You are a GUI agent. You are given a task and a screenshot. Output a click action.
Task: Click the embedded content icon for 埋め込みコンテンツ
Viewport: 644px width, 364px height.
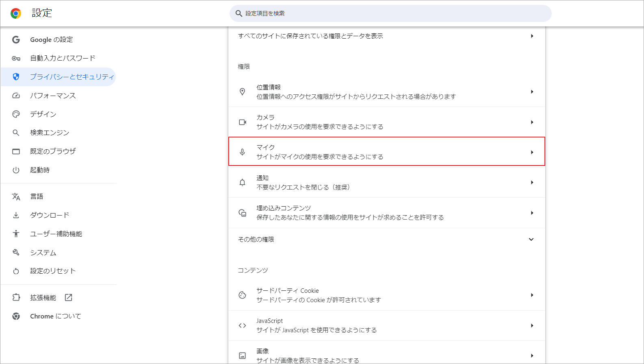pyautogui.click(x=242, y=213)
